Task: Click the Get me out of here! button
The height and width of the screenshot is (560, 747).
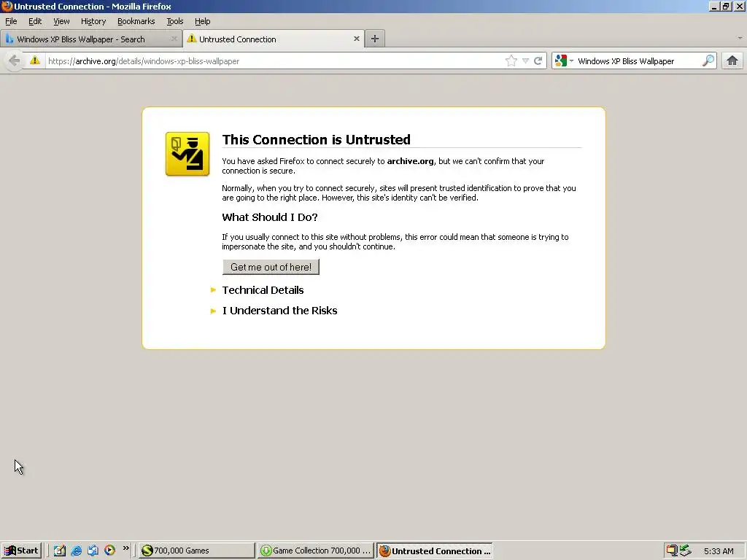Action: coord(271,267)
